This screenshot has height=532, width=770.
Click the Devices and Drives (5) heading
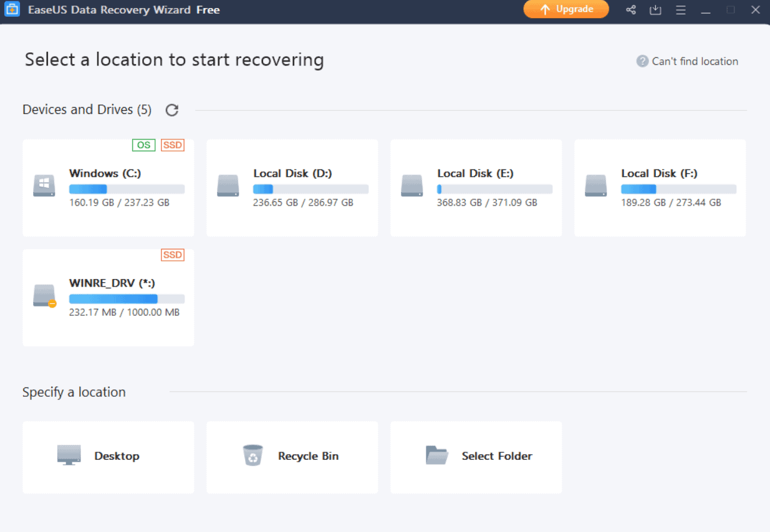[x=87, y=110]
